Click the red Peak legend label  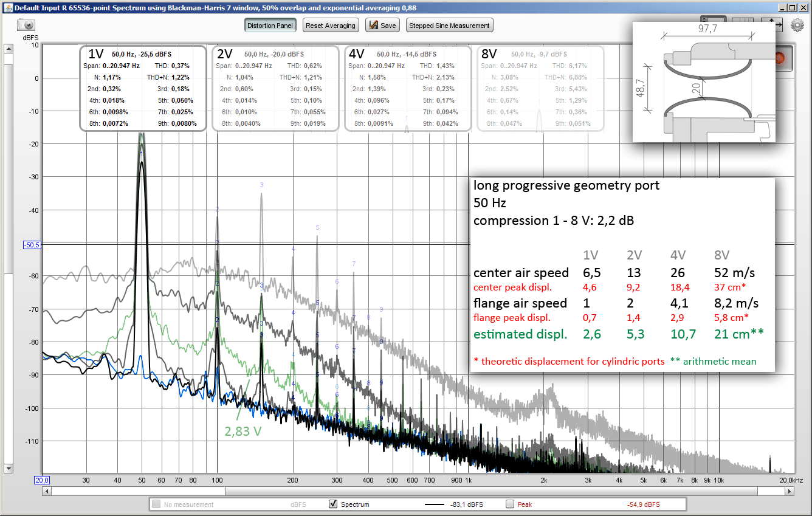525,504
